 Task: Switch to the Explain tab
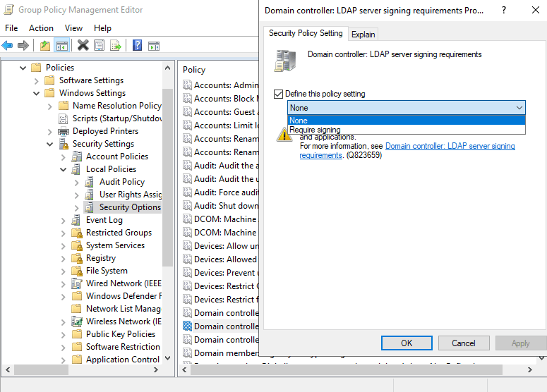click(363, 35)
